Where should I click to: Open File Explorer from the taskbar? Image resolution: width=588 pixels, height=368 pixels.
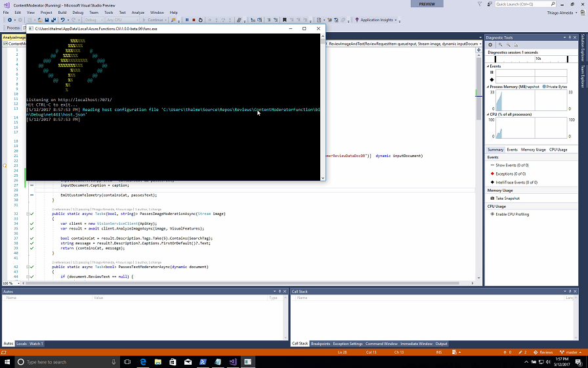pyautogui.click(x=158, y=362)
